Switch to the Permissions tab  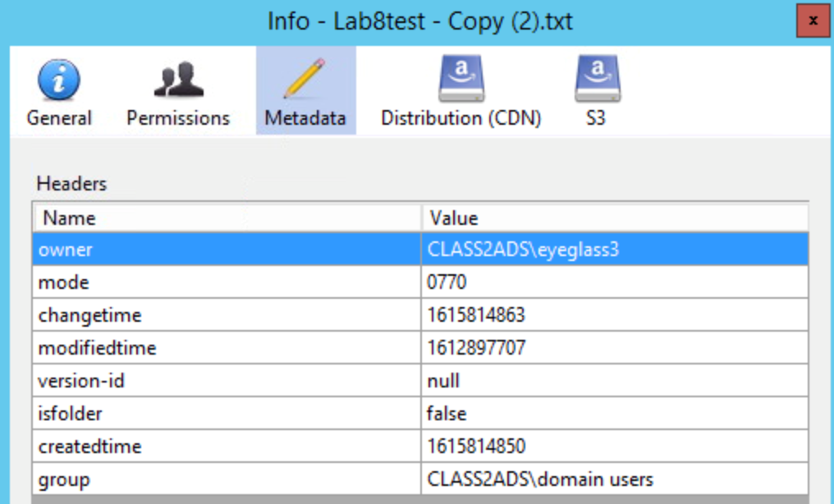pos(177,90)
